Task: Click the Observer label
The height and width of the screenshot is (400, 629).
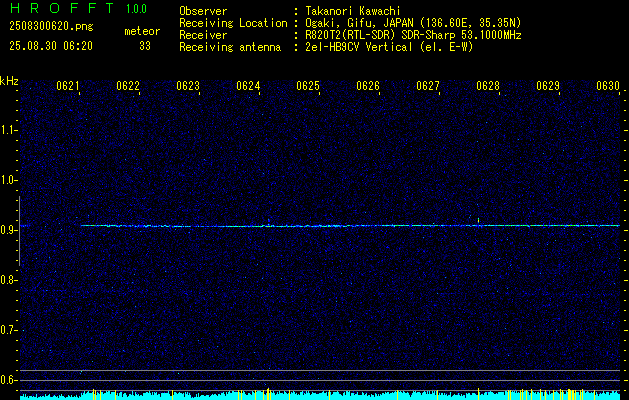Action: click(203, 11)
